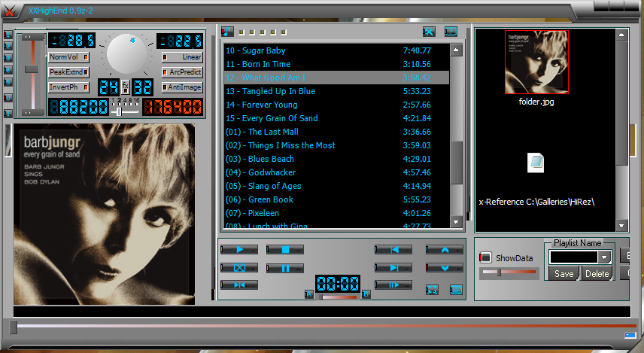Select preset button 5 on left sidebar
The width and height of the screenshot is (644, 353).
click(x=8, y=82)
